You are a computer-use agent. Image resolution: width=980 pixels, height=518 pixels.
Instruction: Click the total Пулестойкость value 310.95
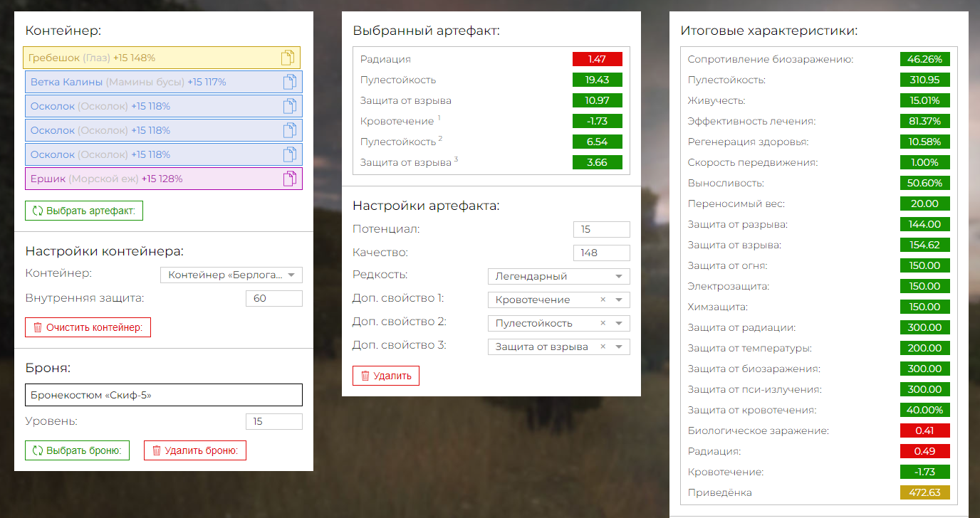click(925, 80)
